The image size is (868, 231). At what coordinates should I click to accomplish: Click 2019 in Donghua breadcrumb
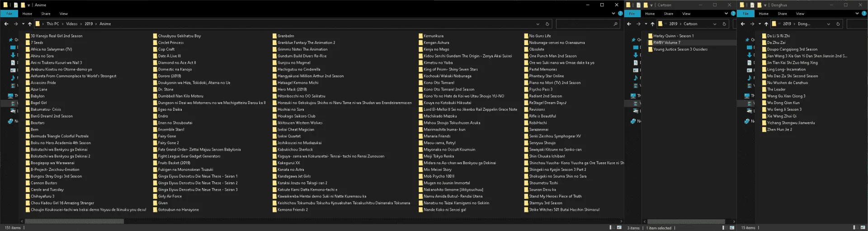(787, 24)
